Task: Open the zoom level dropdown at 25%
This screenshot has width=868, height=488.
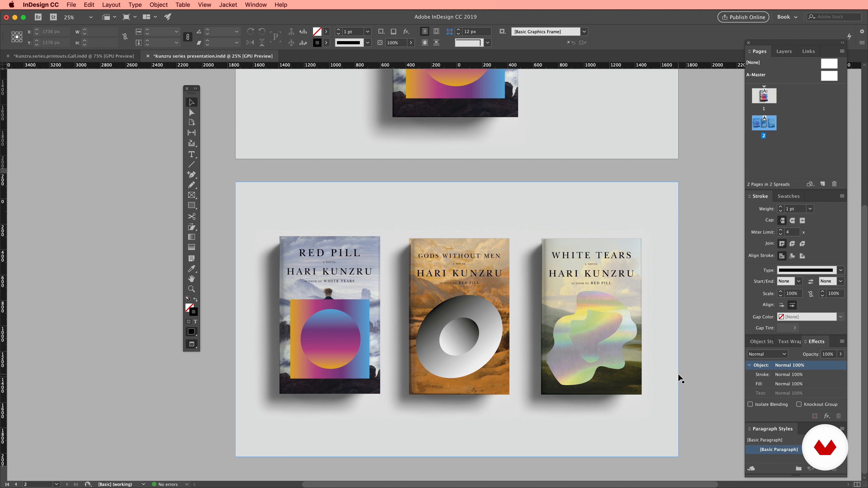Action: point(91,17)
